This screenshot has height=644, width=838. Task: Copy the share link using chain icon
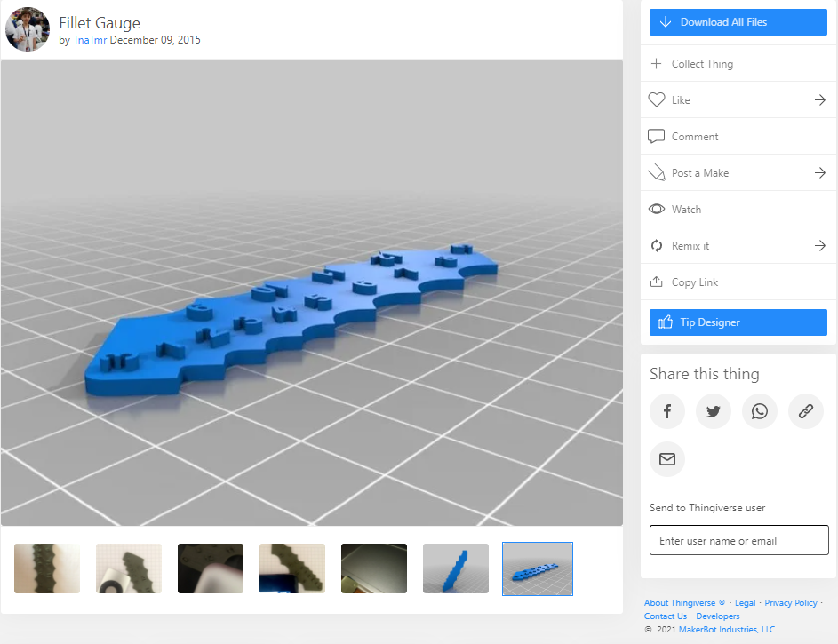pyautogui.click(x=806, y=411)
